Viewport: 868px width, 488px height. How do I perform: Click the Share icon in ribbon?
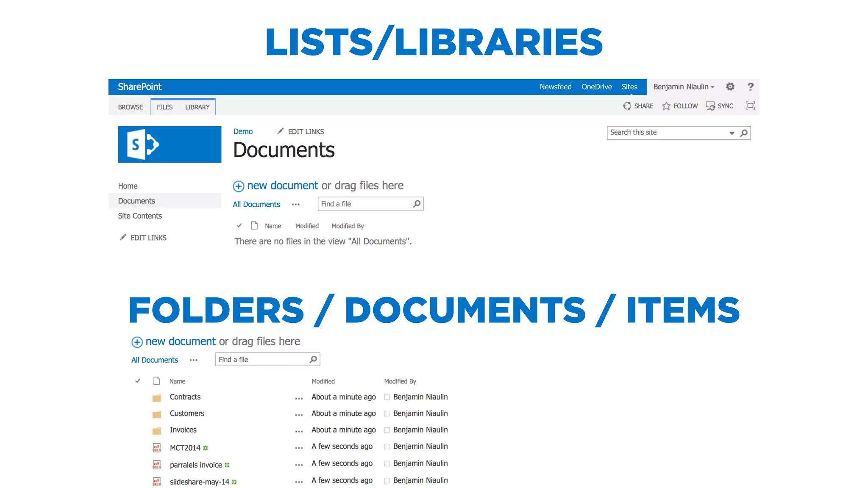(x=627, y=106)
